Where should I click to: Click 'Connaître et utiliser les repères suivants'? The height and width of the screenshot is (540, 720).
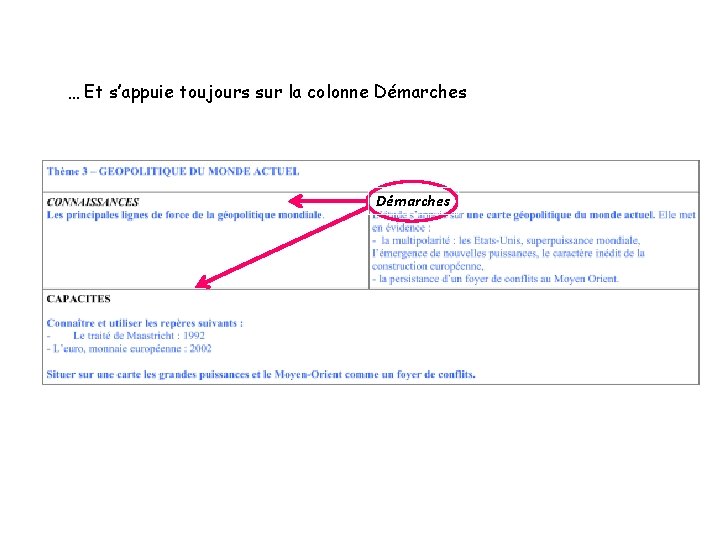pos(145,323)
